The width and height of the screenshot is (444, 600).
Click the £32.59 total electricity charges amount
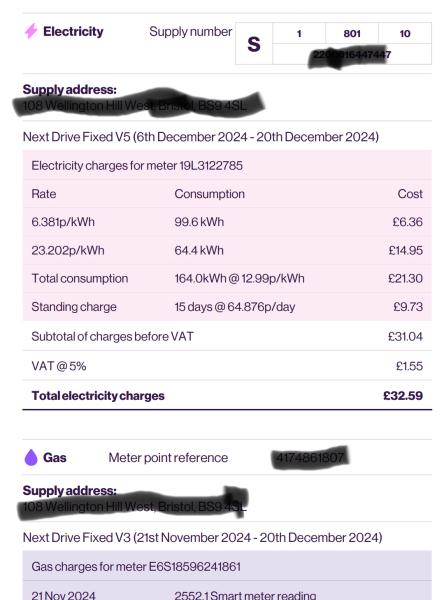pyautogui.click(x=403, y=395)
